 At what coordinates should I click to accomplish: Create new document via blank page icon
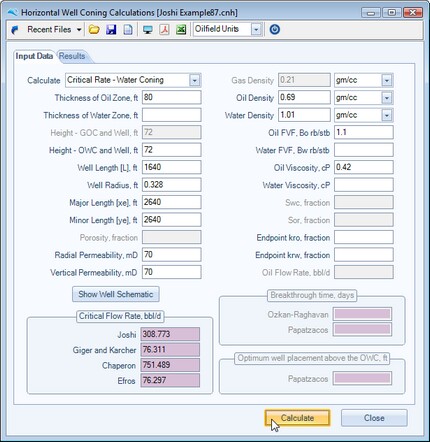128,30
